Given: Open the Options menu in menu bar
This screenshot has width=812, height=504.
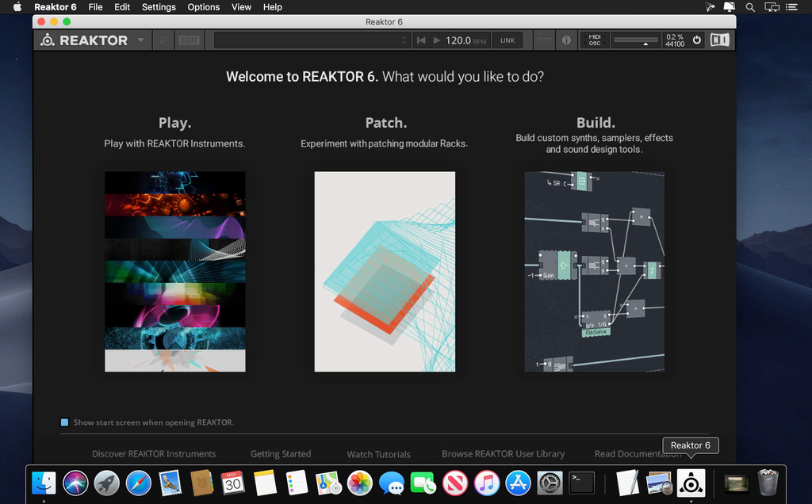Looking at the screenshot, I should [203, 7].
